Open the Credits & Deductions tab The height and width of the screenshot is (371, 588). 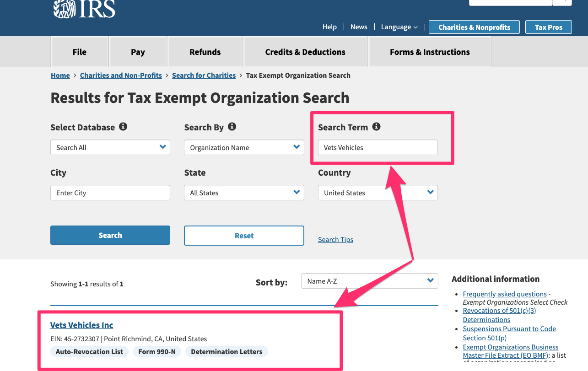pyautogui.click(x=305, y=52)
